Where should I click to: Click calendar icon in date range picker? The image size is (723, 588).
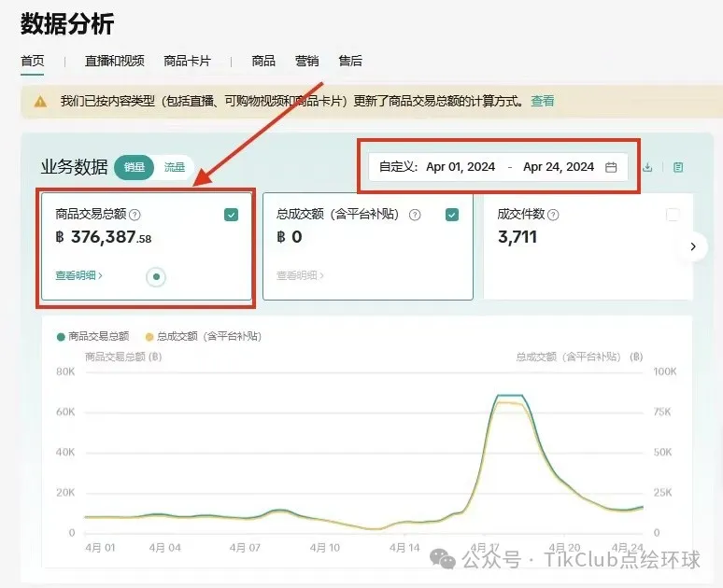(x=611, y=167)
